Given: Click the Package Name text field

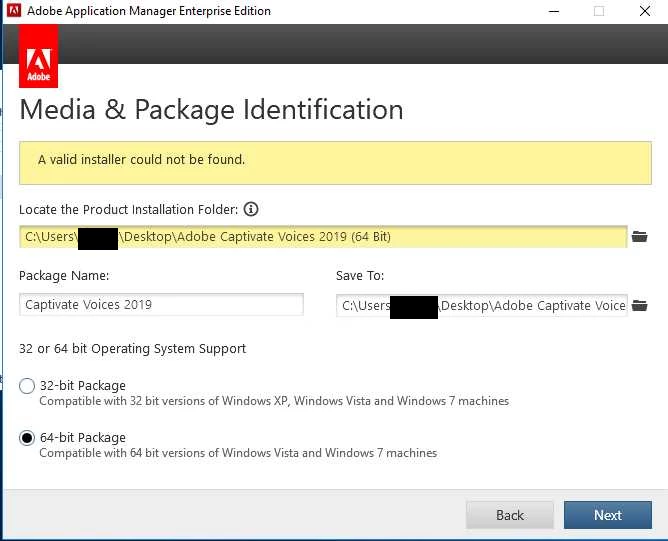Looking at the screenshot, I should point(161,305).
